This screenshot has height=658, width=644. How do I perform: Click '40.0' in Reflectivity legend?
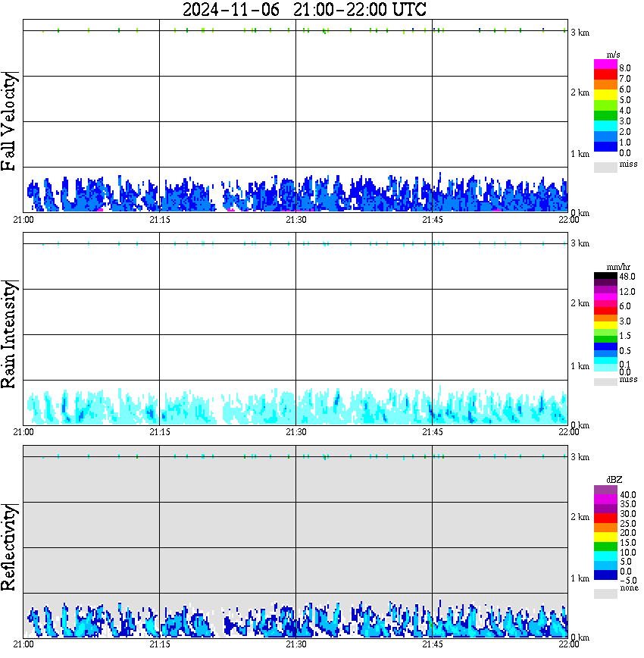point(628,495)
